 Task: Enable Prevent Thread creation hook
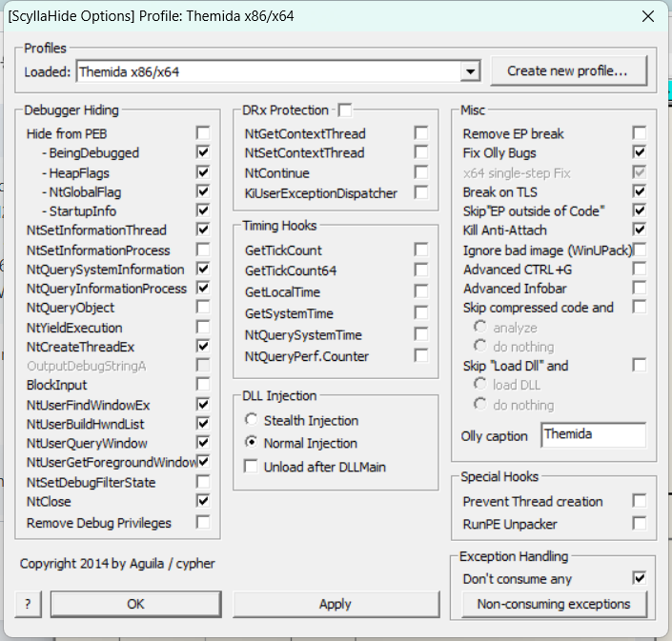(x=640, y=500)
